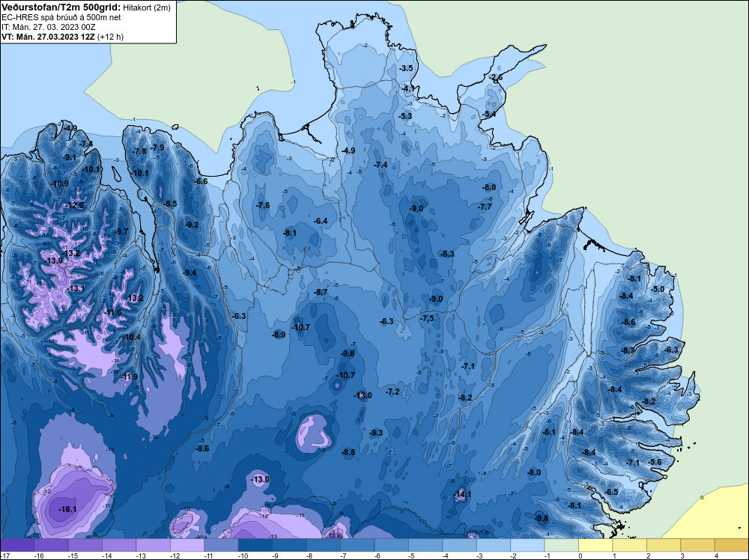Click the 'IT: Mán. 27. 03. 2023 00Z' line
749x560 pixels.
click(x=48, y=27)
